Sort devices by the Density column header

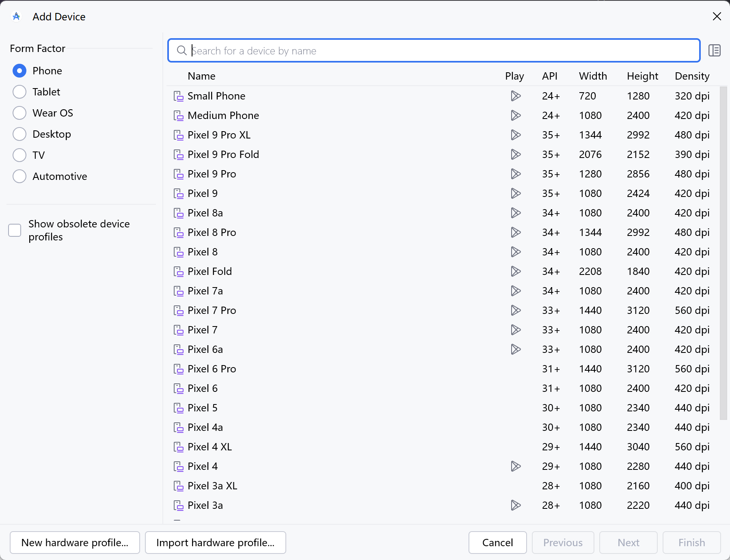point(692,76)
